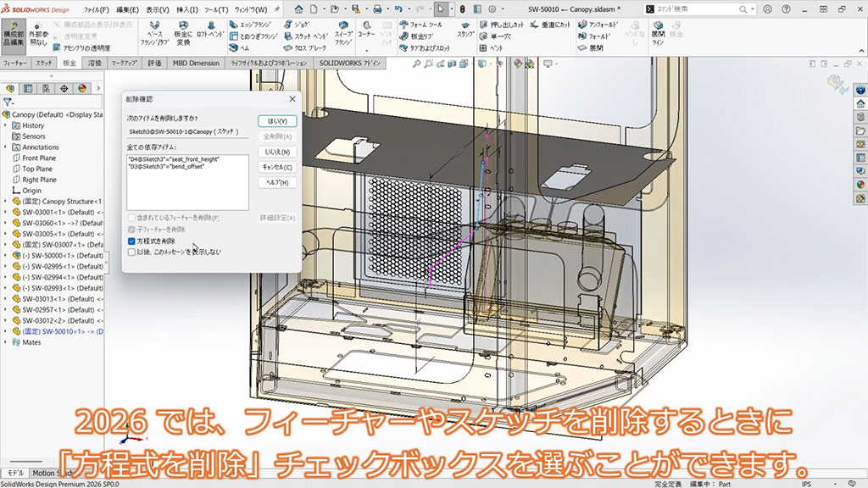Enable 以後、このメッセージを表示しない checkbox
Viewport: 868px width, 488px height.
[x=131, y=252]
